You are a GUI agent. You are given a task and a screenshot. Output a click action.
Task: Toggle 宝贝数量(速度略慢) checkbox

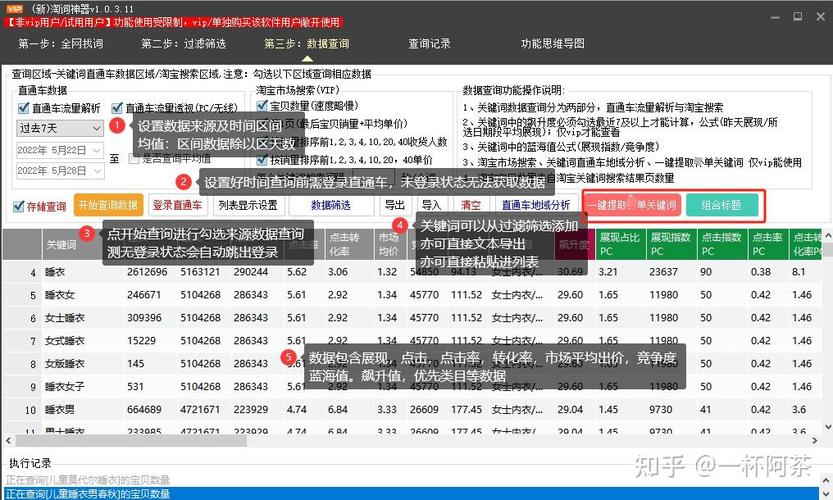(261, 106)
